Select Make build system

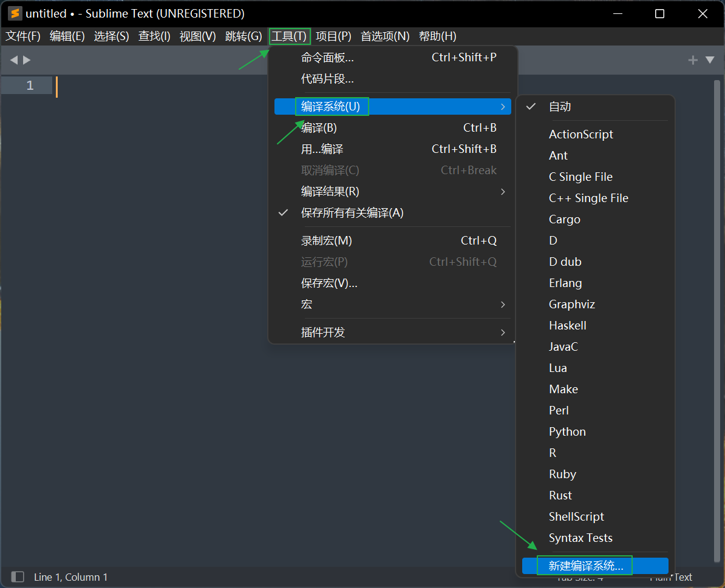click(595, 390)
